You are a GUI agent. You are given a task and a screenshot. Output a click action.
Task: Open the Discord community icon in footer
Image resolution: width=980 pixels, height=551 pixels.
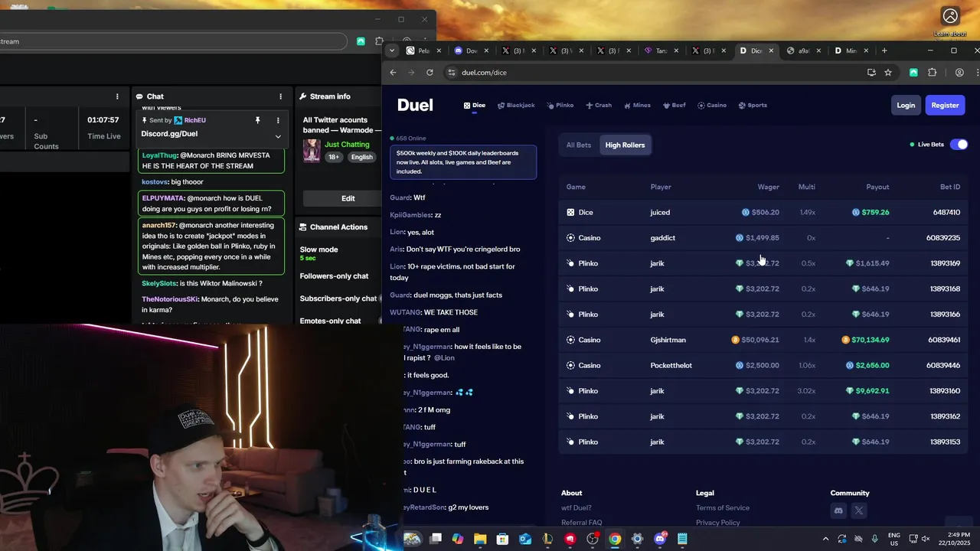(x=838, y=510)
